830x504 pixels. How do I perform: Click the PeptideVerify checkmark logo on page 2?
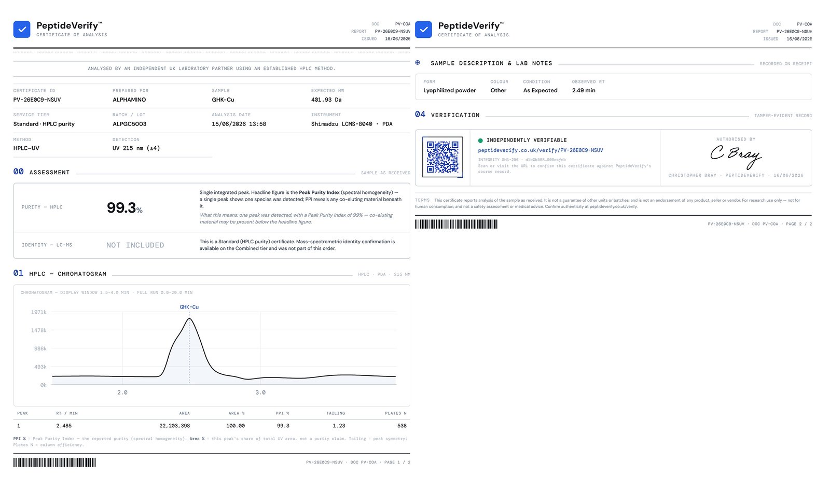[423, 30]
